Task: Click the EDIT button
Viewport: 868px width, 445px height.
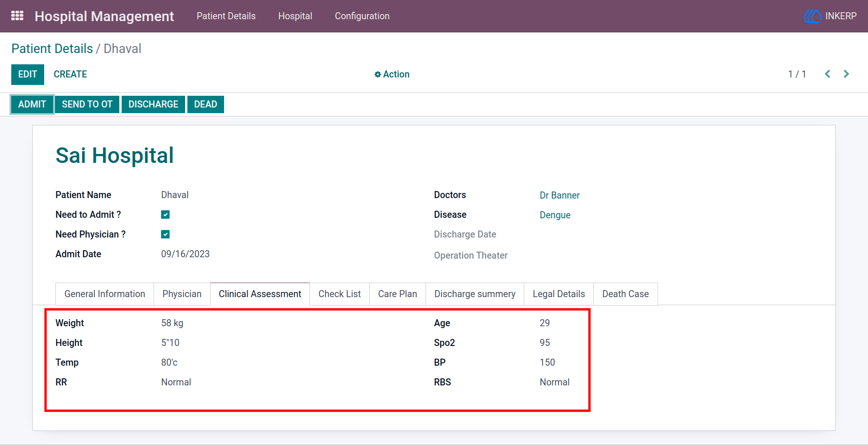Action: click(x=28, y=75)
